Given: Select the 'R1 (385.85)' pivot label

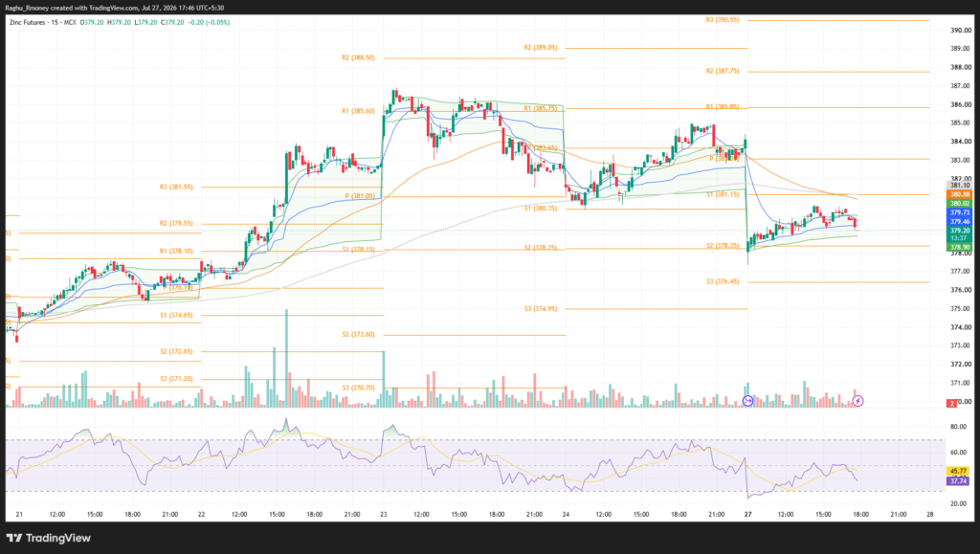Looking at the screenshot, I should coord(723,107).
